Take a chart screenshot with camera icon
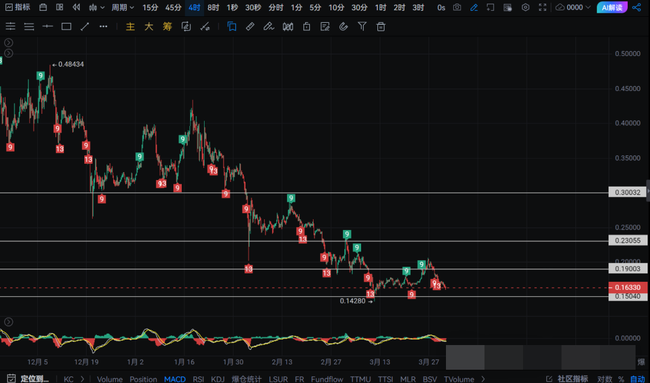Screen dimensions: 650x383 coord(457,7)
